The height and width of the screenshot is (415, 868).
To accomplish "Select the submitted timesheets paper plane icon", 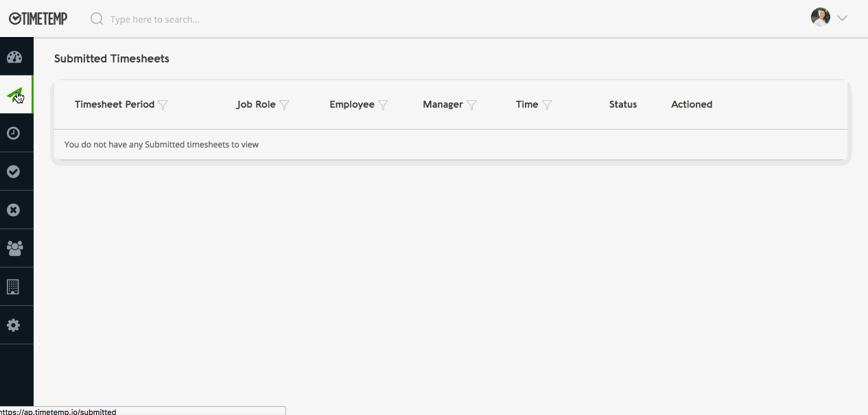I will (x=14, y=95).
